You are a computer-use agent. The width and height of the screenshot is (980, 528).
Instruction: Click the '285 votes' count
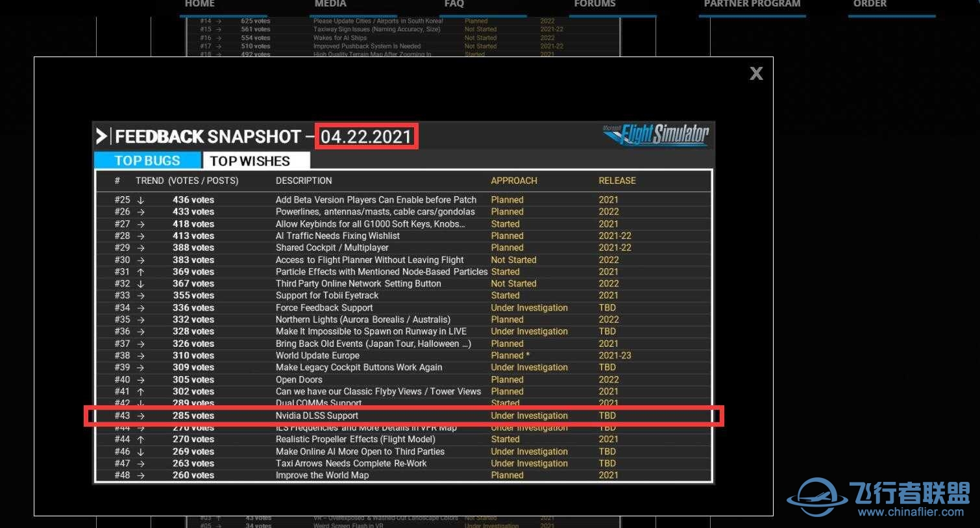[x=193, y=416]
